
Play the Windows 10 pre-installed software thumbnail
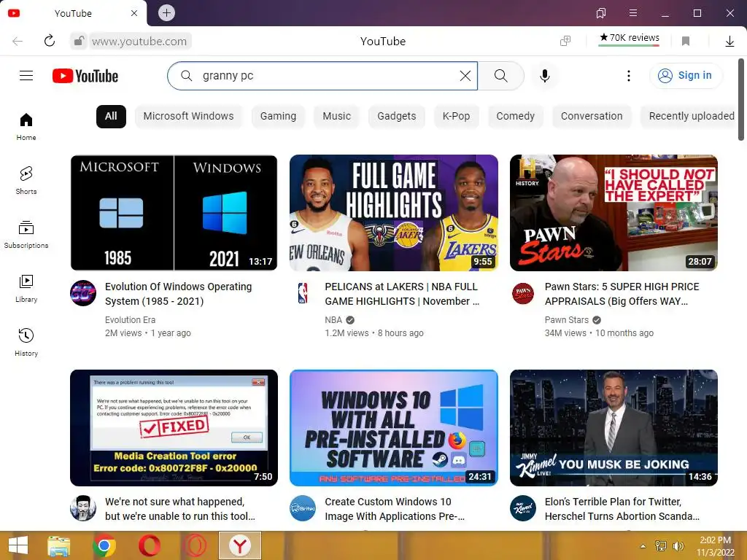click(393, 428)
